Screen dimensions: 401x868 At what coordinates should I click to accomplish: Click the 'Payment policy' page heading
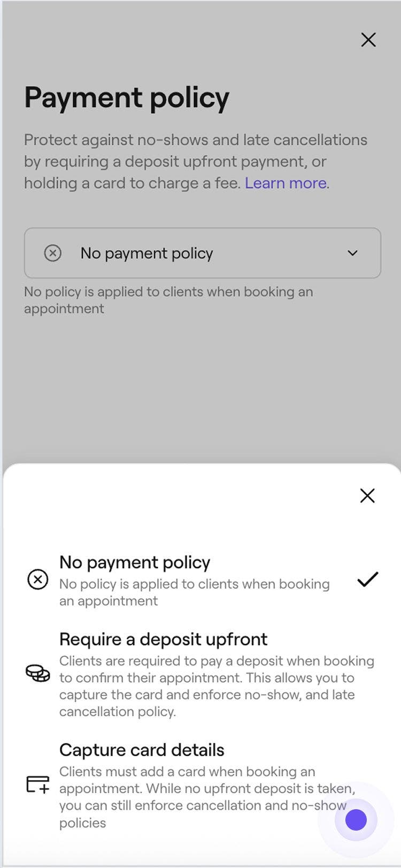pos(127,98)
